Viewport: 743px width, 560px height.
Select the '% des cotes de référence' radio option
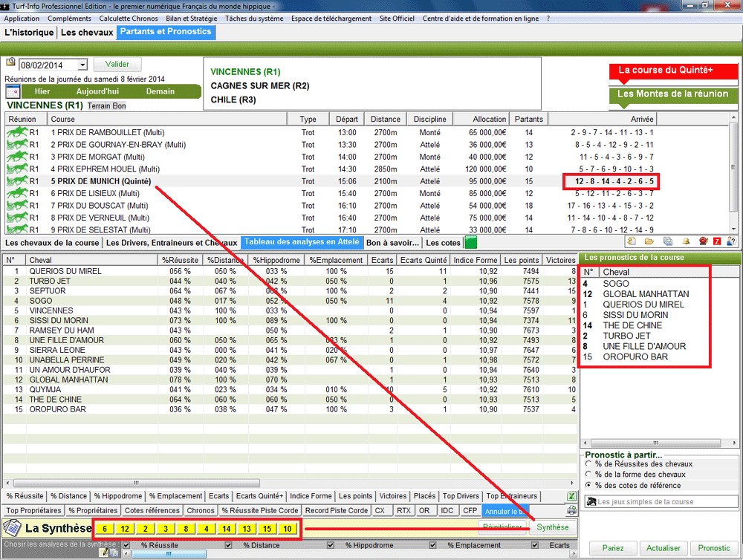point(588,485)
